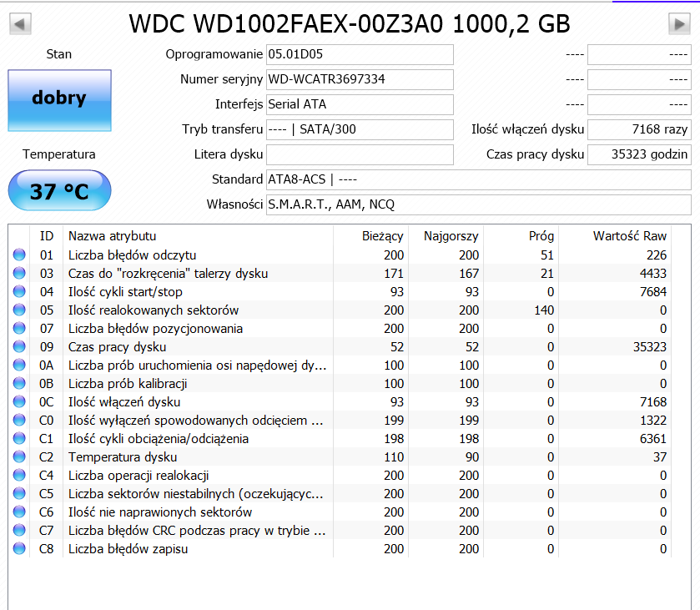Select 'Ilość nie naprawionych sektorów' attribute name

tap(160, 512)
